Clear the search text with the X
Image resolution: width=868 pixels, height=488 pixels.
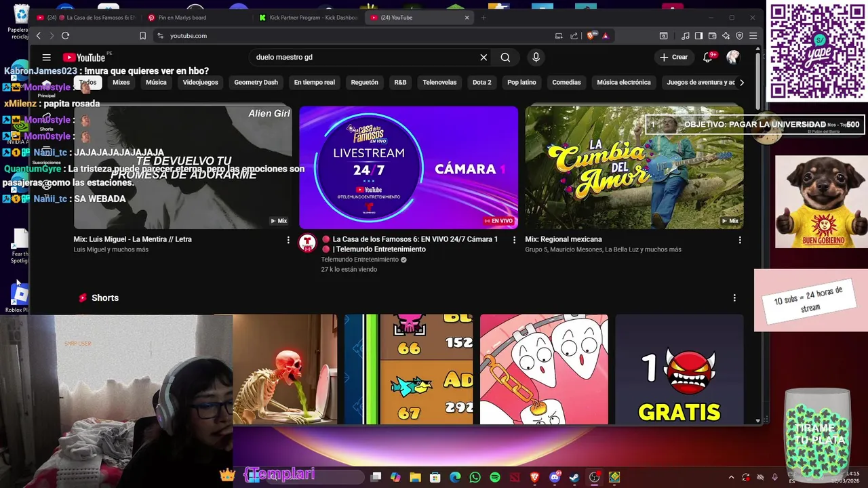(484, 58)
